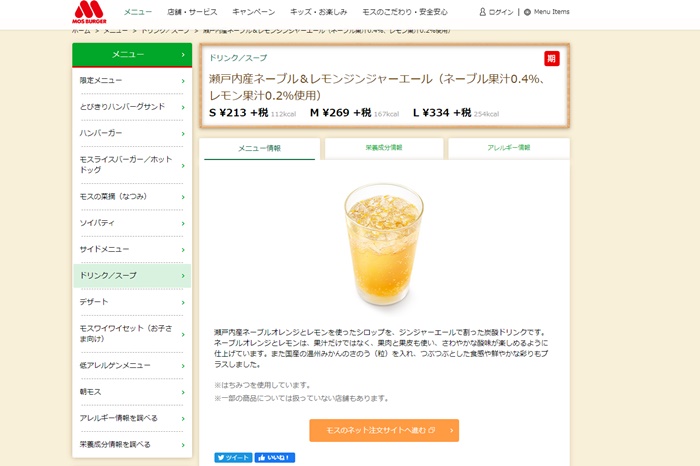Click the ログイン link
Viewport: 700px width, 466px height.
click(x=501, y=12)
